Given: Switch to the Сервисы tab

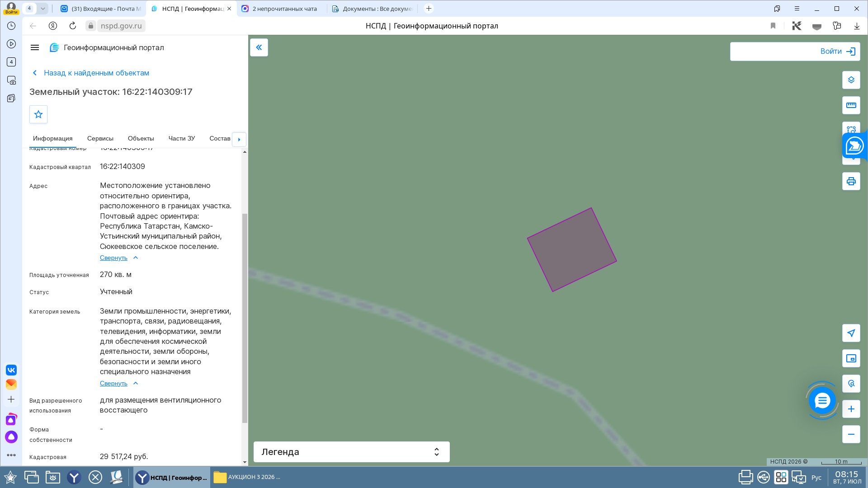Looking at the screenshot, I should [x=100, y=138].
